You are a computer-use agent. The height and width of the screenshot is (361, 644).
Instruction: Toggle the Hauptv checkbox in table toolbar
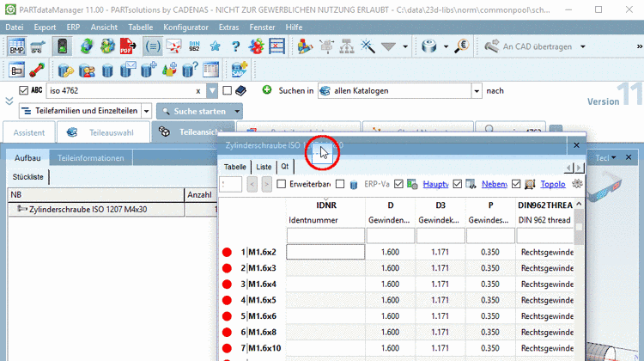399,184
